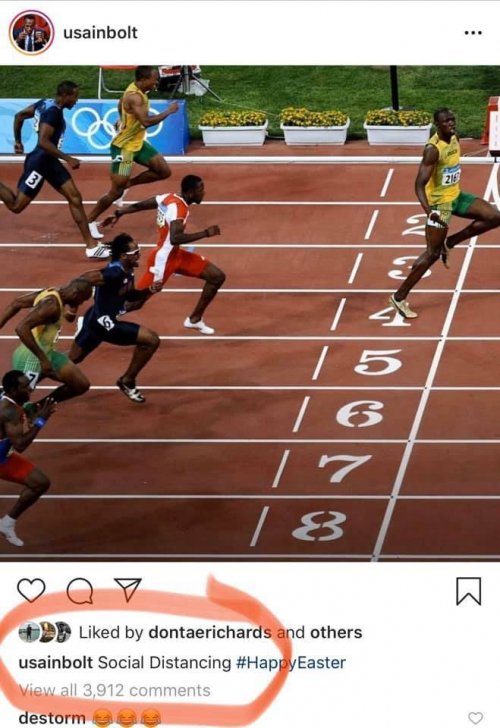Tap the Olympic rings banner in photo
Viewport: 500px width, 728px height.
[94, 126]
